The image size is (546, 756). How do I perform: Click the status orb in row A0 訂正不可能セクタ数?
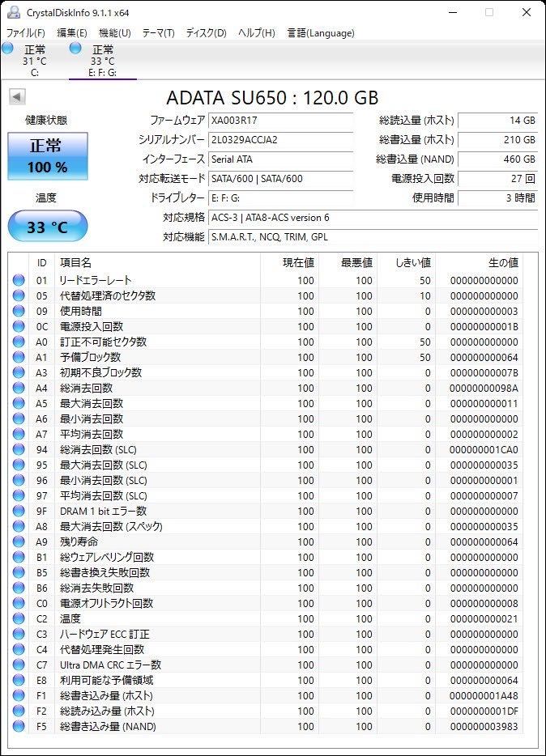[x=19, y=342]
